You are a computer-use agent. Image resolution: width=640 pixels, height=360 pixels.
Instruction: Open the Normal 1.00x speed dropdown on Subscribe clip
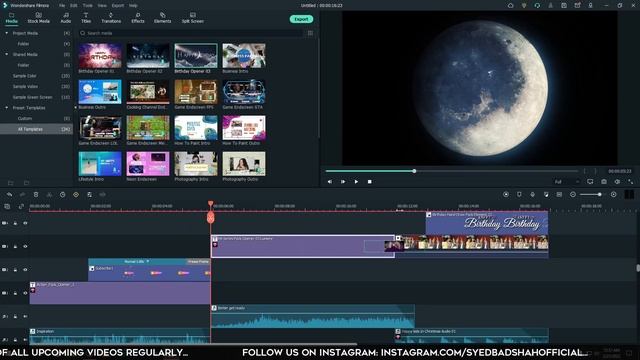pyautogui.click(x=136, y=261)
